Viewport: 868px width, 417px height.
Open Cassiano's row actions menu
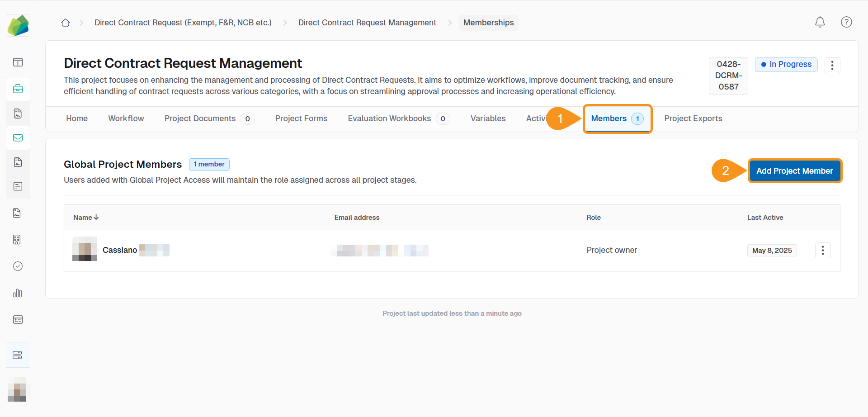click(822, 250)
